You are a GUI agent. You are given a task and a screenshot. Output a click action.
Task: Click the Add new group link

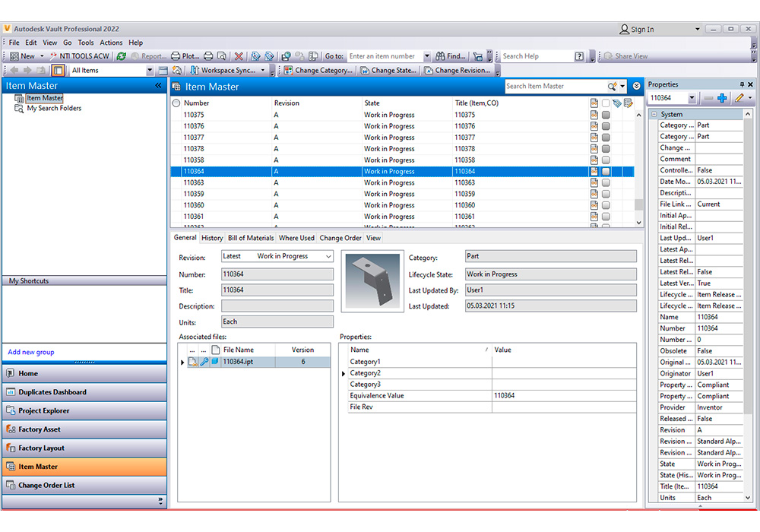coord(31,352)
